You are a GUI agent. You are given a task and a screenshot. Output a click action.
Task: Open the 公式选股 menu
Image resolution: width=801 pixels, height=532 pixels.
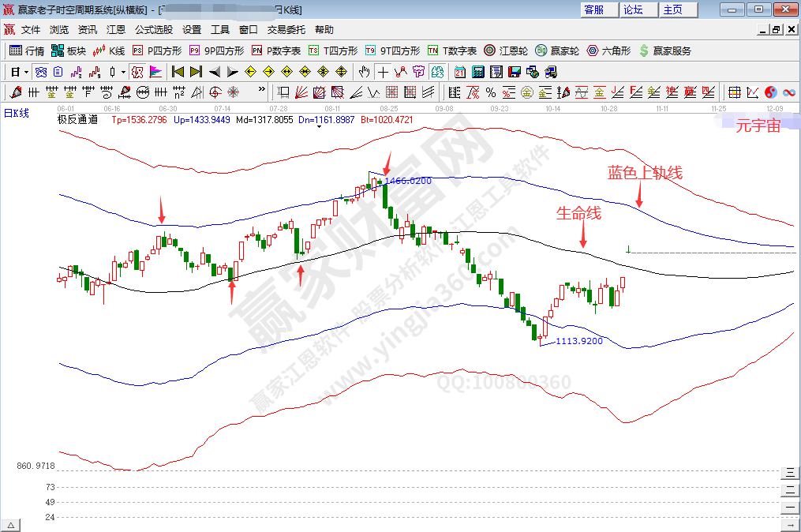pyautogui.click(x=153, y=30)
